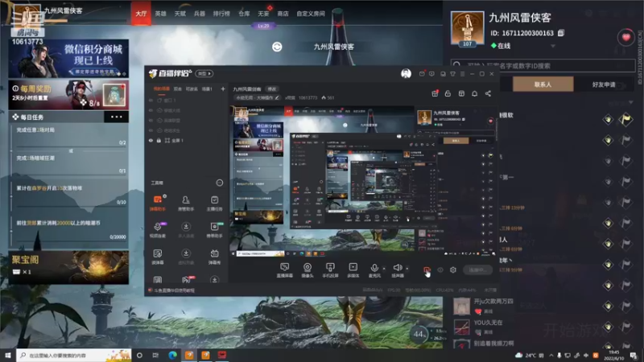Image resolution: width=644 pixels, height=362 pixels.
Task: Open the 自定义房间 tab
Action: [311, 14]
